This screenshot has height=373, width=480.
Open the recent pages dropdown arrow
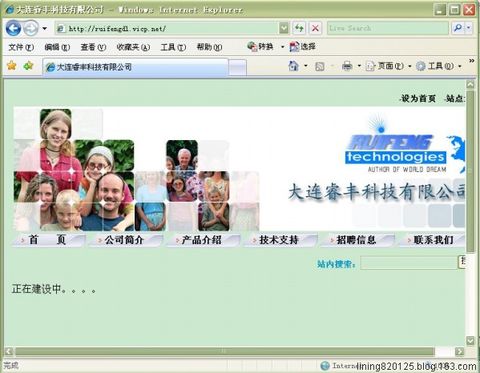tap(45, 28)
